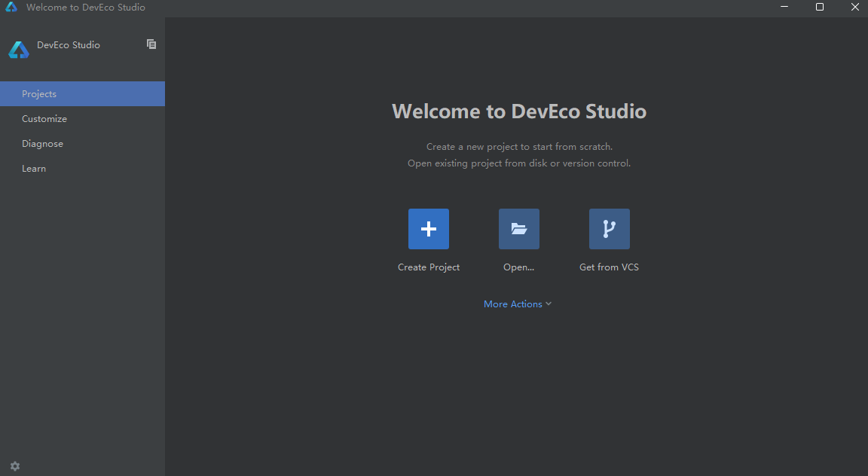Select the Diagnose section
Image resolution: width=868 pixels, height=476 pixels.
click(x=42, y=143)
